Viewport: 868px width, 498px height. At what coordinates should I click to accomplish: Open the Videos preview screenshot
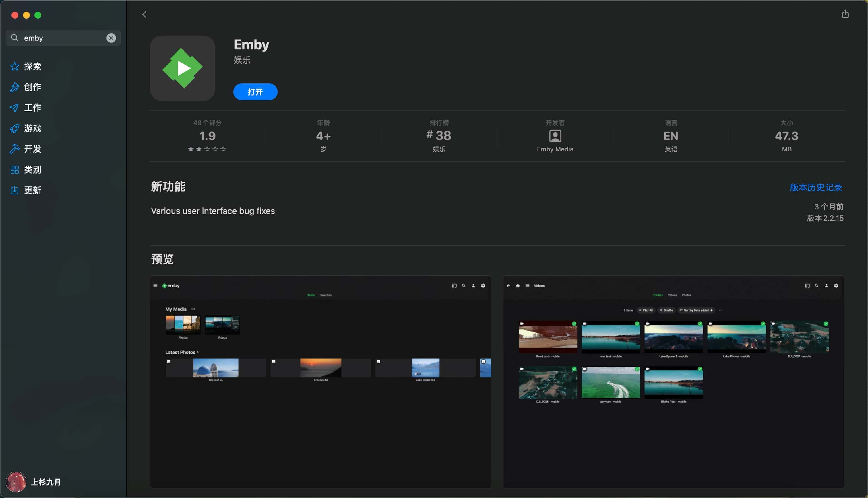[x=673, y=382]
